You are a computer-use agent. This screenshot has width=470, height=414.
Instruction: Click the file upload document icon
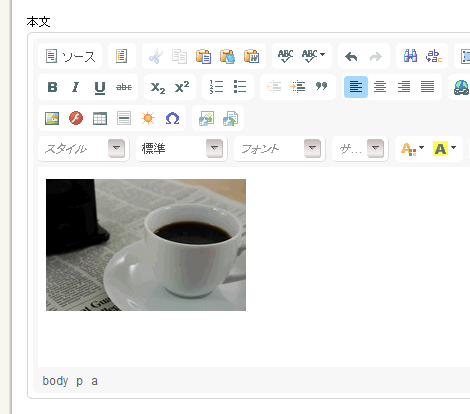point(230,118)
